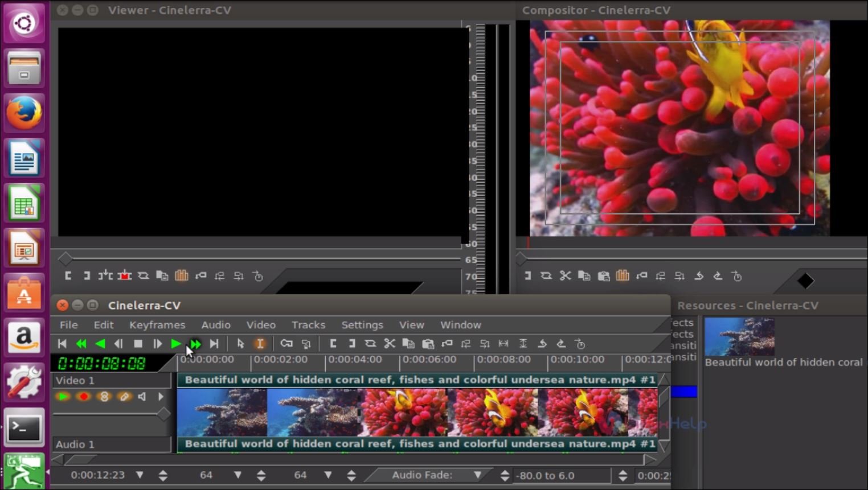Screen dimensions: 868x490
Task: Click the Compositor position slider handle
Action: pyautogui.click(x=522, y=259)
